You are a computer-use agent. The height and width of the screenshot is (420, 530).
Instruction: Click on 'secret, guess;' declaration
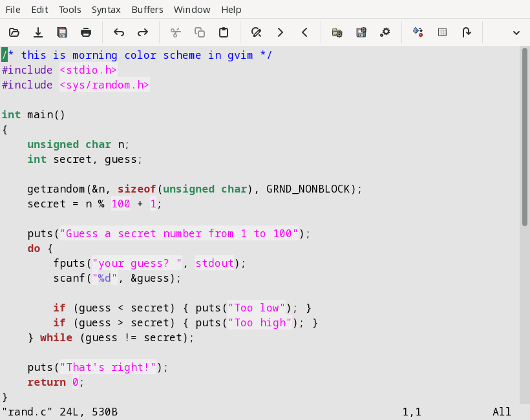pyautogui.click(x=98, y=159)
